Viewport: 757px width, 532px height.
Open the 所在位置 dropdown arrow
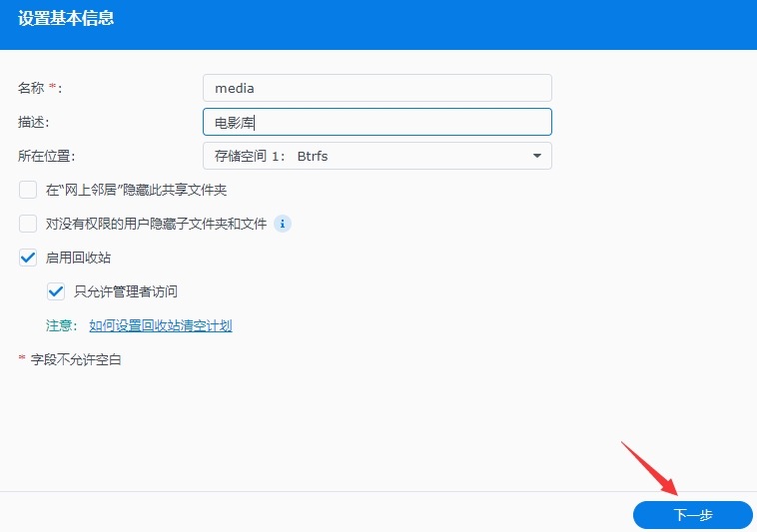tap(536, 156)
